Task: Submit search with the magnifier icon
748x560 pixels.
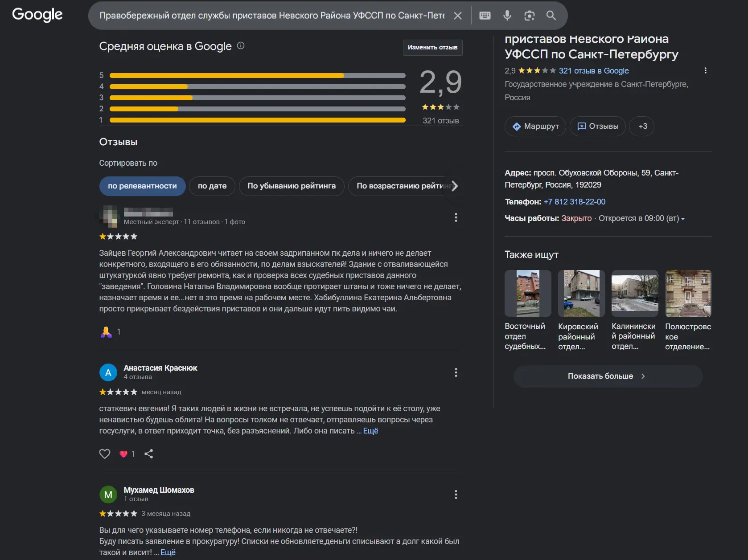Action: click(551, 16)
